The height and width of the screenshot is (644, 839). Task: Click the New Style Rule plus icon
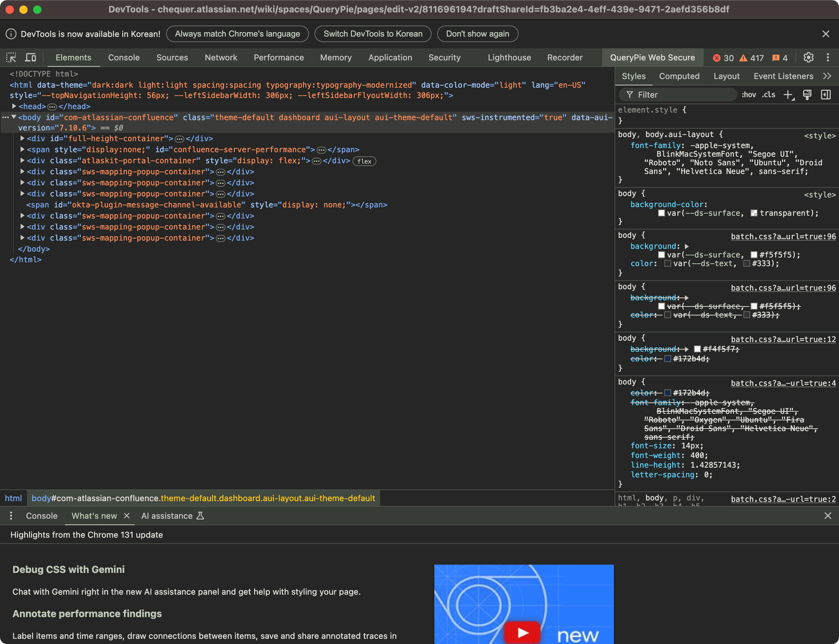(x=788, y=95)
